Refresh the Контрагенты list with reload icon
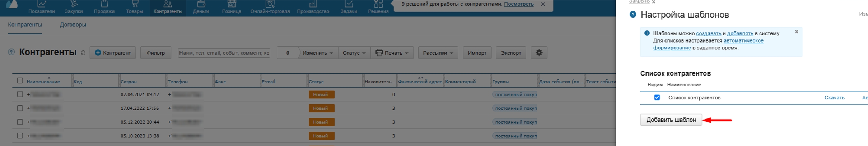 coord(83,53)
